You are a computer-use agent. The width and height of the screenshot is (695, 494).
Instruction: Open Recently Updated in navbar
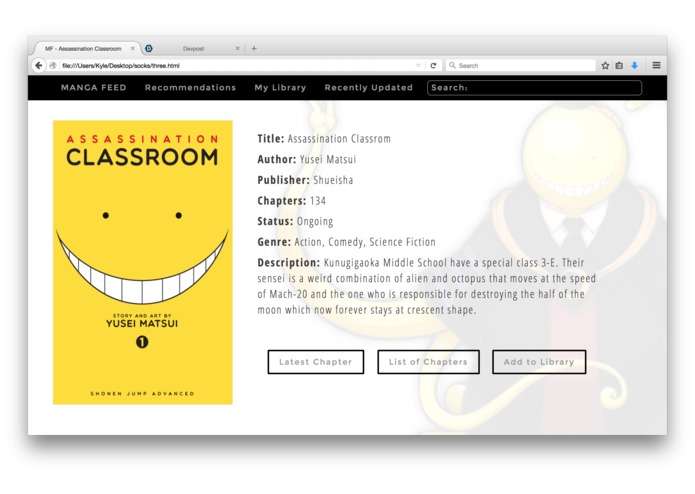pyautogui.click(x=368, y=88)
